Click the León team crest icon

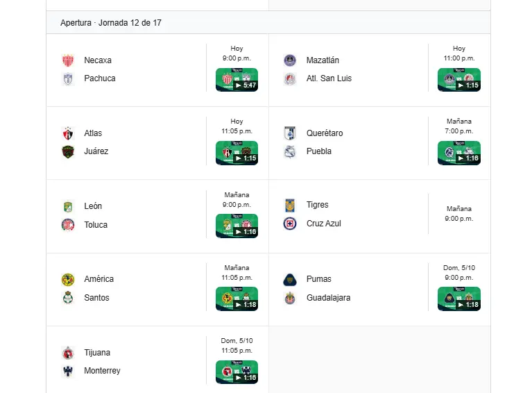pyautogui.click(x=68, y=206)
